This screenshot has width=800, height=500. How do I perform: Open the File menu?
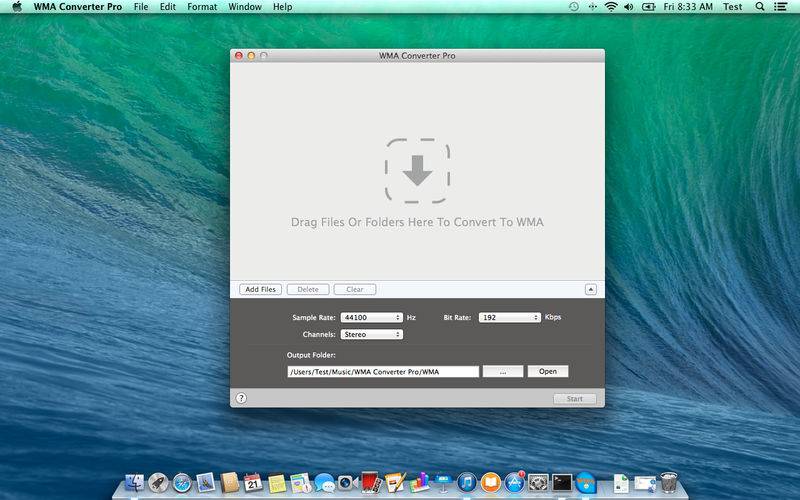[x=141, y=7]
